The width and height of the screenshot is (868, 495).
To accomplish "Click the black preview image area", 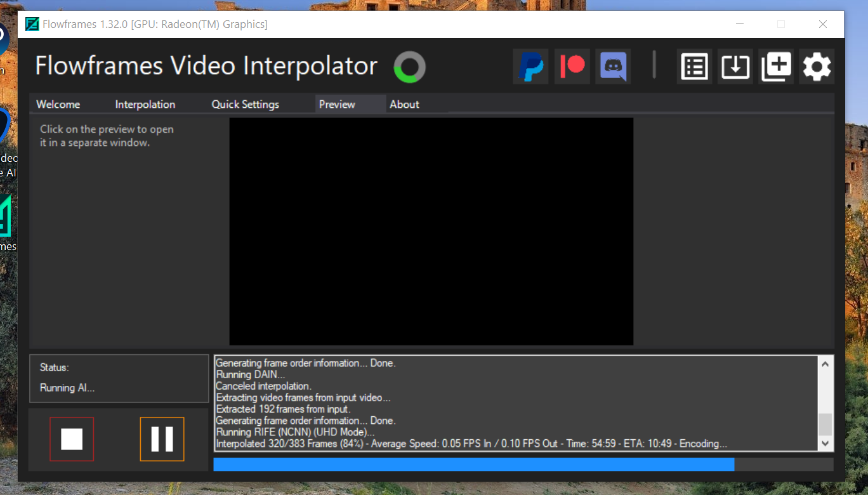I will coord(431,232).
